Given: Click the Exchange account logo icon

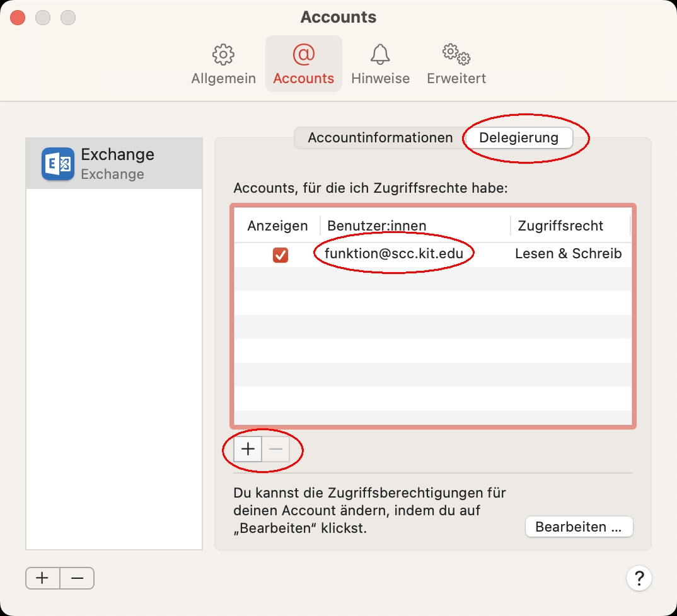Looking at the screenshot, I should click(x=58, y=164).
